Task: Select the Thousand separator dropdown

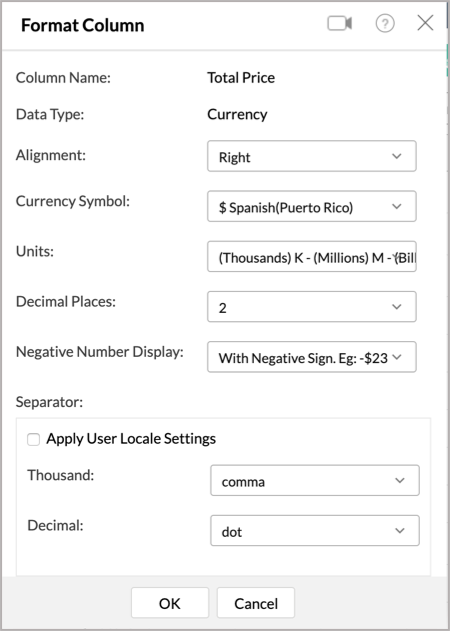Action: pyautogui.click(x=315, y=480)
